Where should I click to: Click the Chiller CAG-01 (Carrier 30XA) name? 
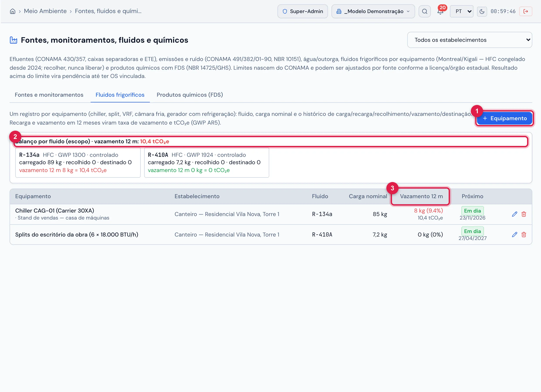coord(55,210)
